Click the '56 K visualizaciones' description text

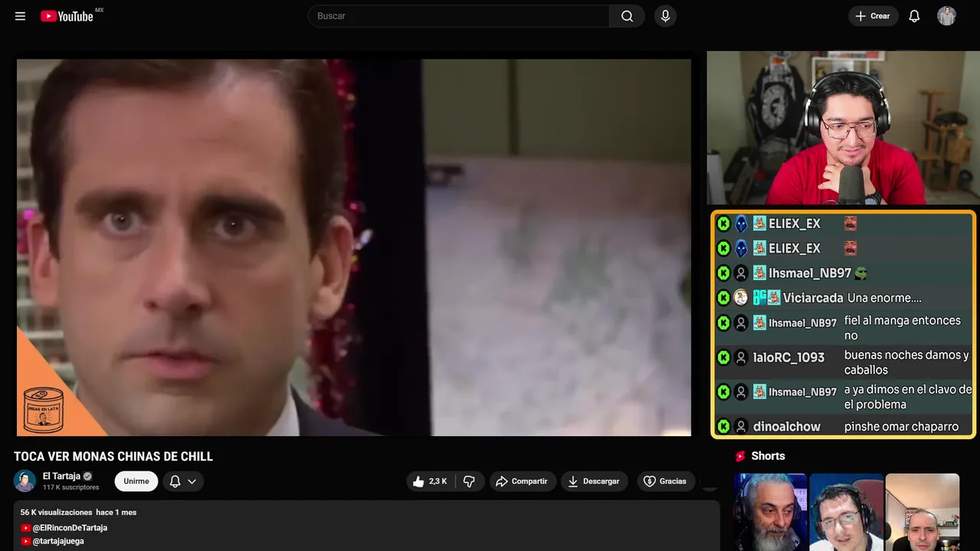tap(57, 512)
